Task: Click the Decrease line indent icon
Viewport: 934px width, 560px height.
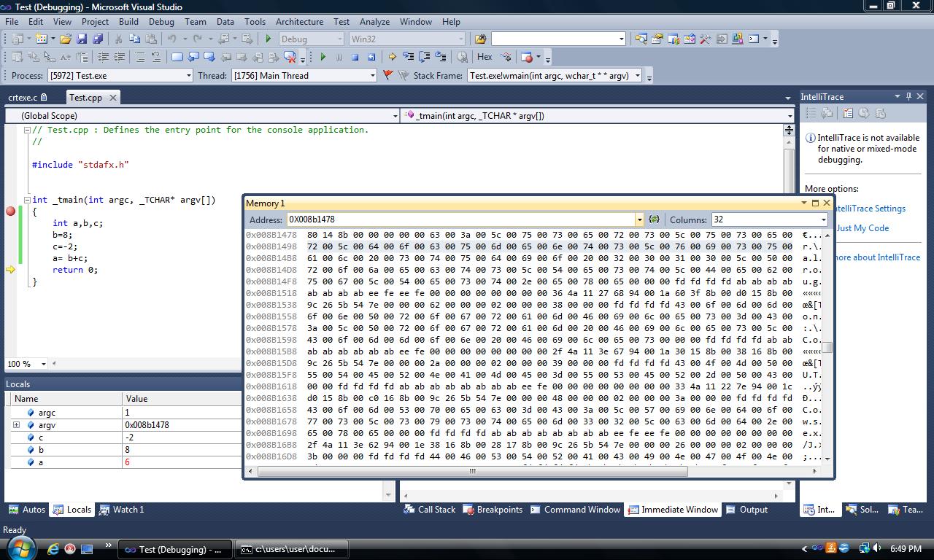Action: click(103, 56)
